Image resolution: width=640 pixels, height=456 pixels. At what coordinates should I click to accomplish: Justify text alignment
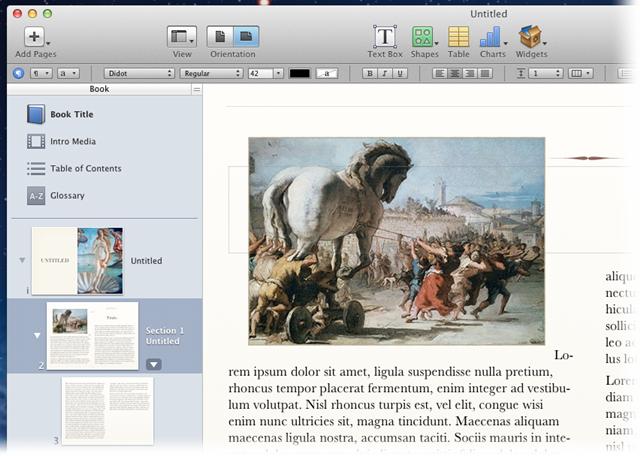pos(485,73)
